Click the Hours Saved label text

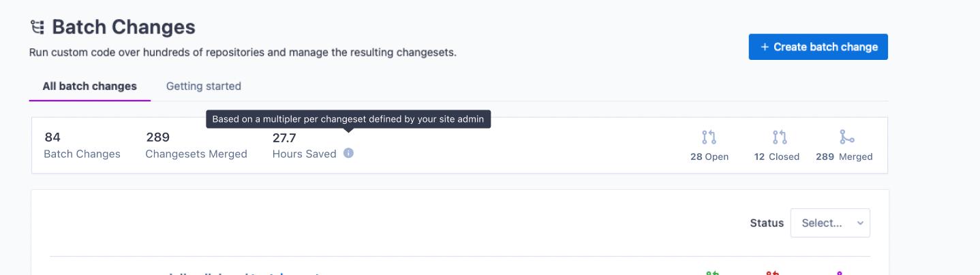click(x=304, y=154)
